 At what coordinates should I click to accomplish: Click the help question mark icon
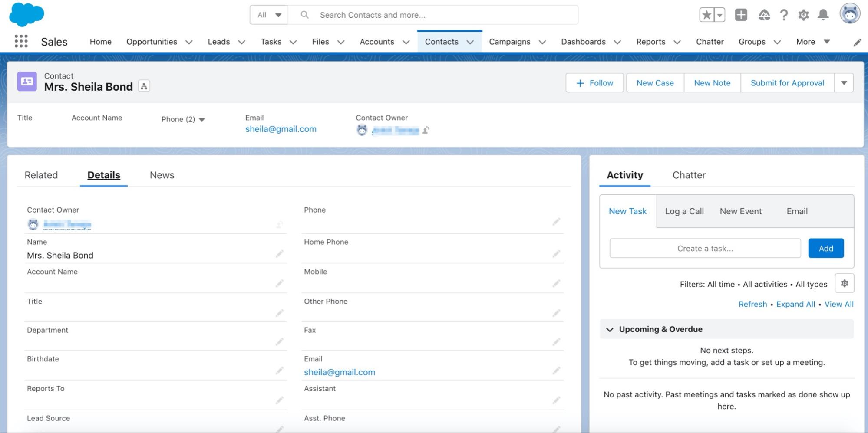coord(784,15)
